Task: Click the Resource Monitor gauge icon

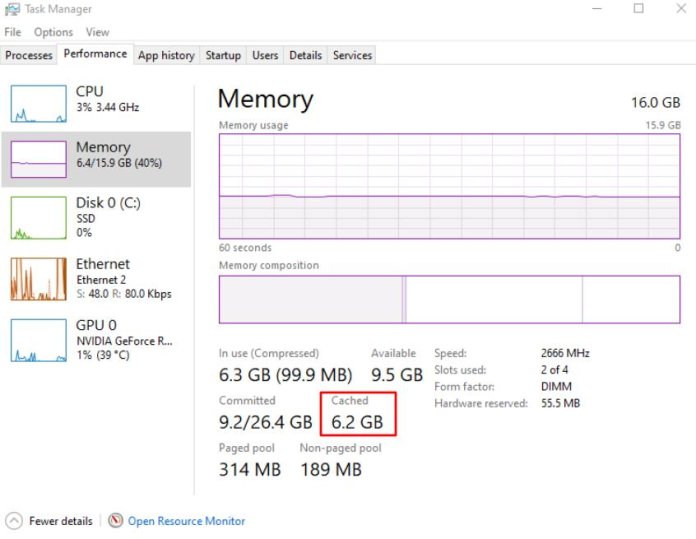Action: (116, 521)
